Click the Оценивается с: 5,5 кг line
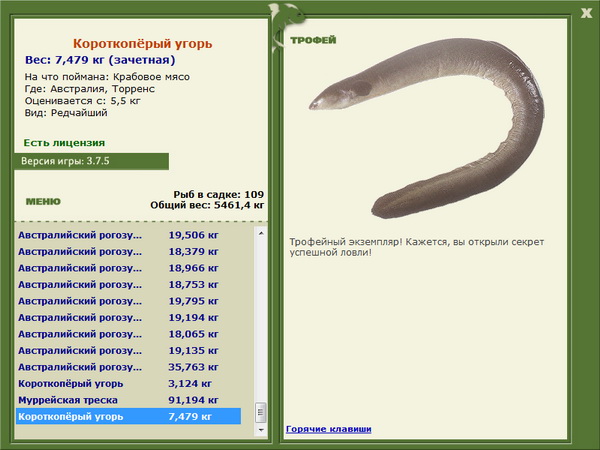 tap(83, 101)
